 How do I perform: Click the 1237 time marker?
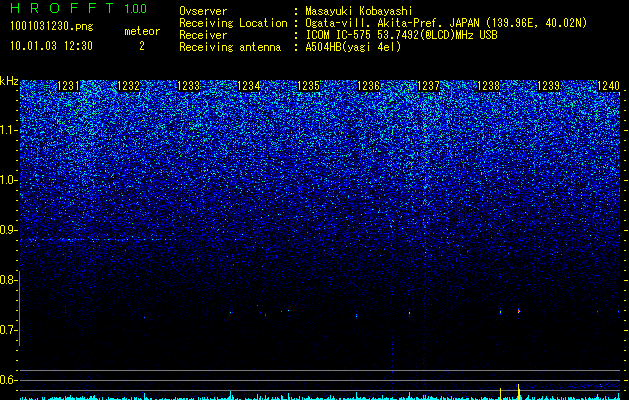click(x=428, y=86)
